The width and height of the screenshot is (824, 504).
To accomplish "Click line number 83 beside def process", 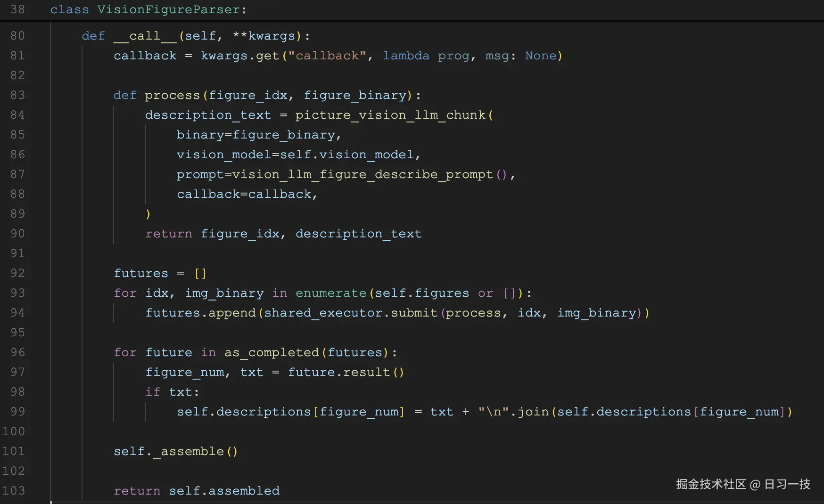I will coord(17,95).
